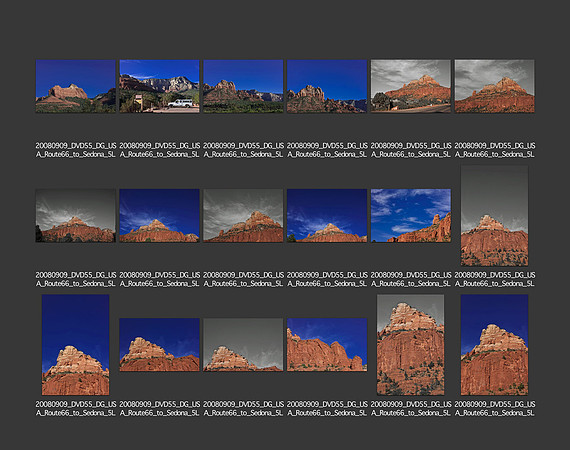Open the middle-row blue-sky thumbnail beside the gray dark-trees photo
Image resolution: width=570 pixels, height=450 pixels.
[x=160, y=216]
